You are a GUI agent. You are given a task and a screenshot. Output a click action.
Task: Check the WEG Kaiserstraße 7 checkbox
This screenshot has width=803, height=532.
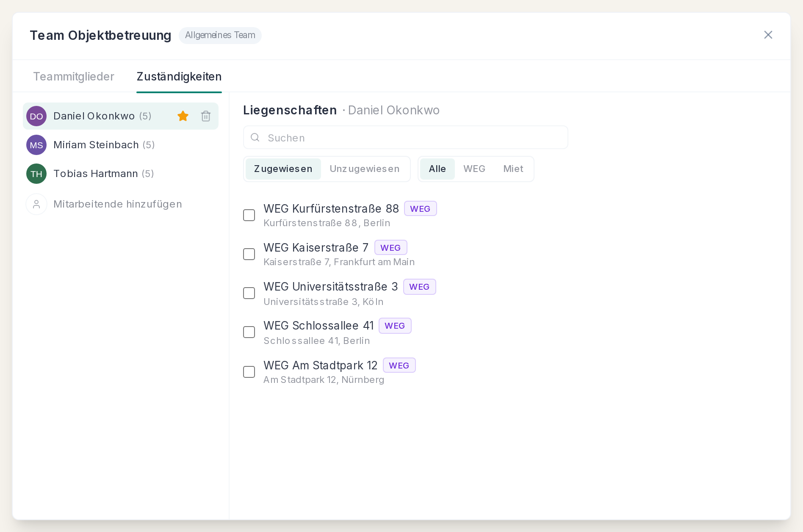coord(249,254)
